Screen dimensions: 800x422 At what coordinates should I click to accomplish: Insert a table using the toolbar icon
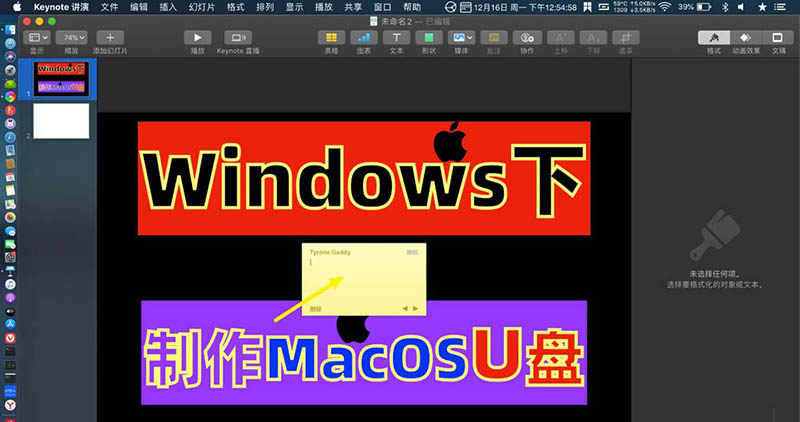point(331,37)
